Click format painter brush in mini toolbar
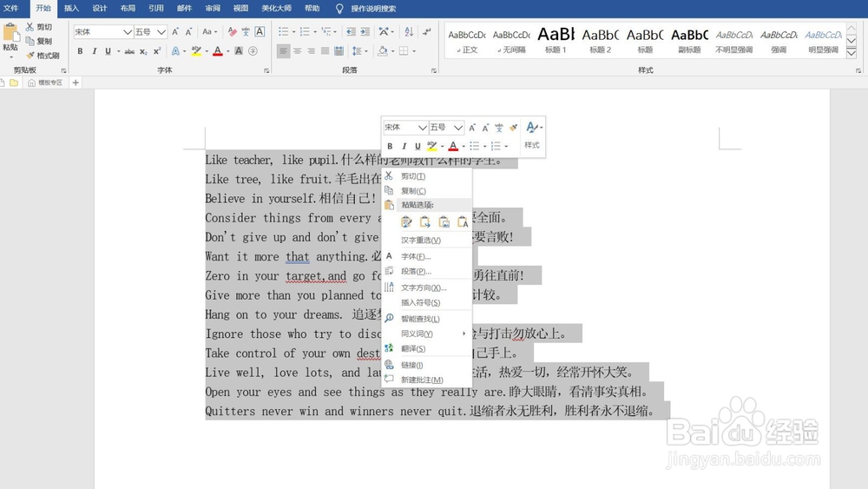The height and width of the screenshot is (489, 868). 513,128
